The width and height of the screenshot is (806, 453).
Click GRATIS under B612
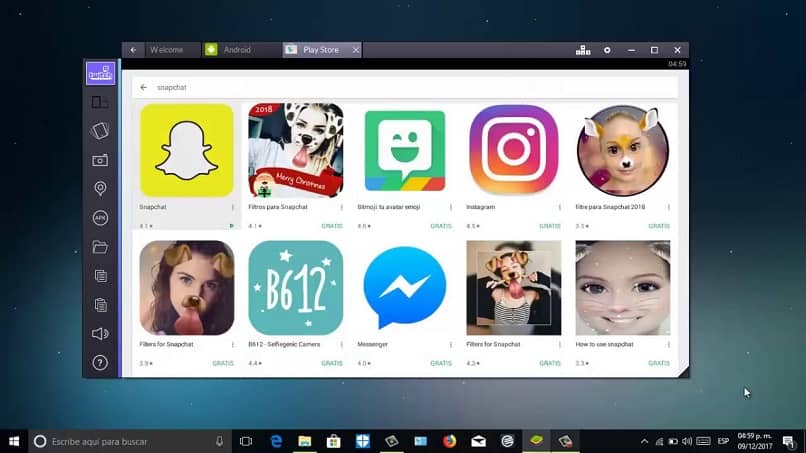(x=332, y=363)
